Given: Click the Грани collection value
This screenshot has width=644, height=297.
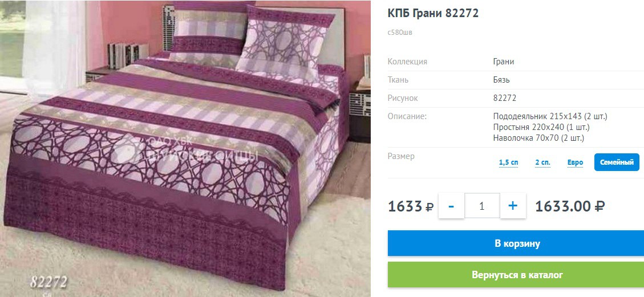Looking at the screenshot, I should (504, 62).
